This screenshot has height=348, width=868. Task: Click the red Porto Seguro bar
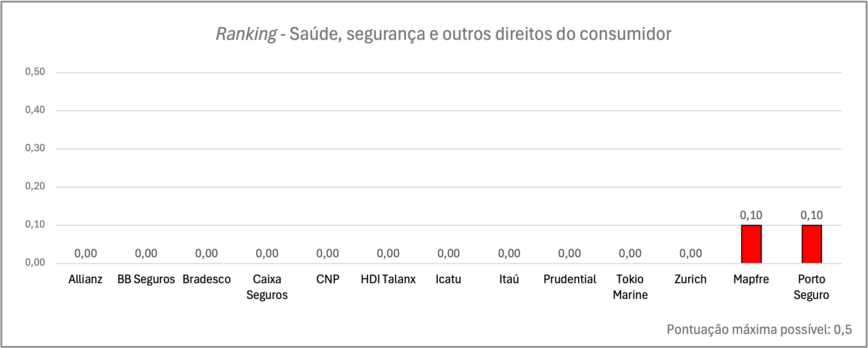(x=812, y=244)
